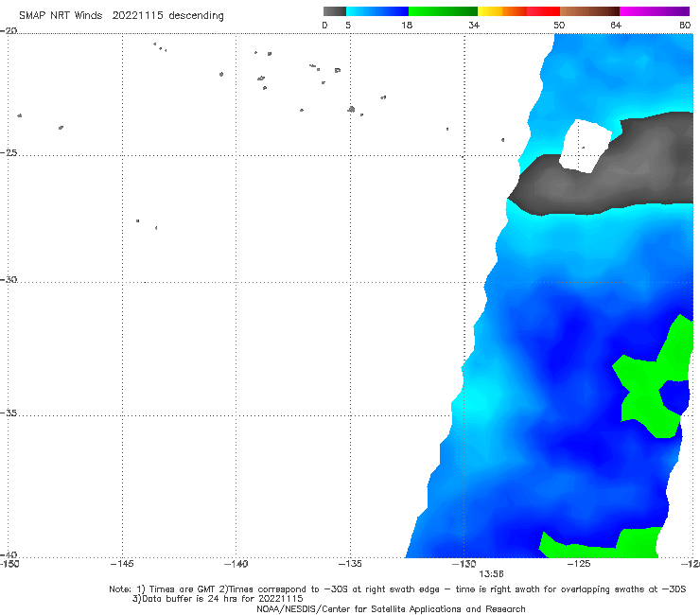Click the 'NOAA/NESDIS/Center for Satellite Applications and Research' credit

391,608
